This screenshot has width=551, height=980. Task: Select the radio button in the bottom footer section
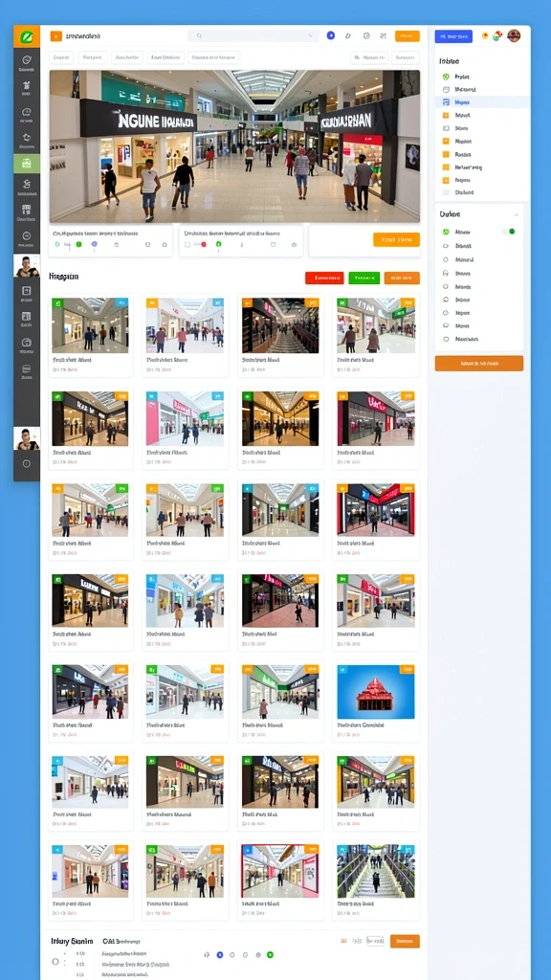pos(55,961)
